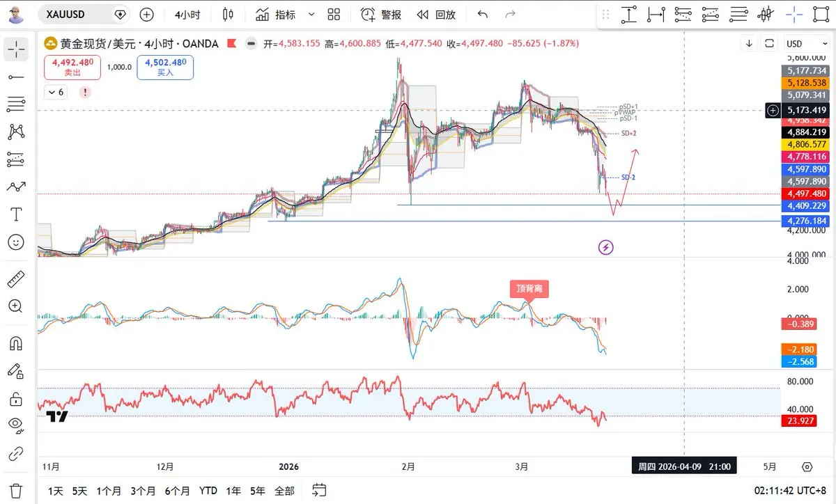This screenshot has width=836, height=504.
Task: Collapse the indicator legend showing 6
Action: tap(56, 92)
